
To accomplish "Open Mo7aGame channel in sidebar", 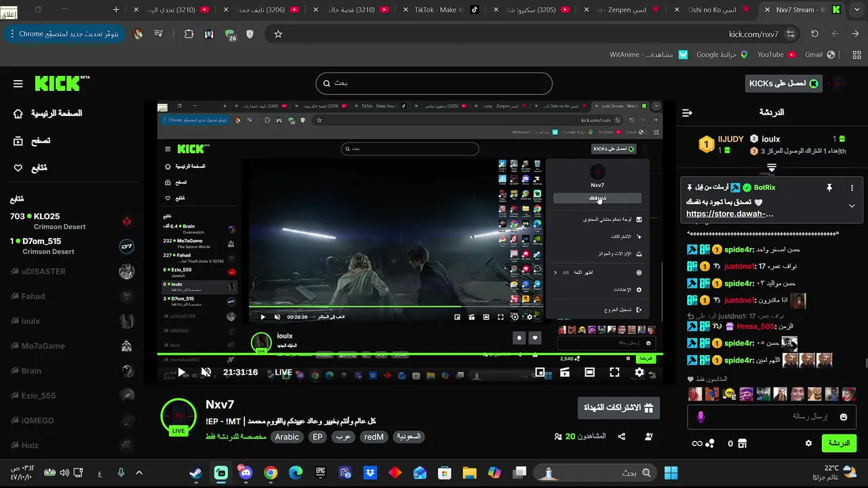I will (x=72, y=346).
